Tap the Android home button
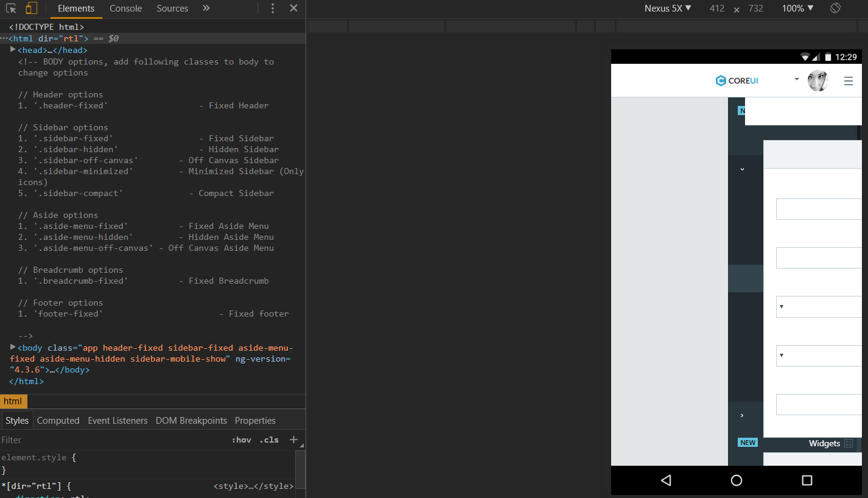This screenshot has width=868, height=498. point(737,480)
